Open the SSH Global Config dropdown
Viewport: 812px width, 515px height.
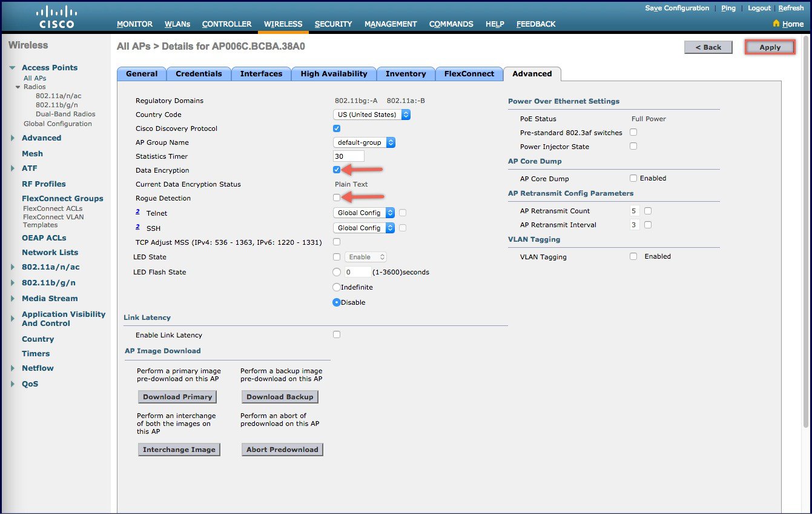click(x=364, y=228)
